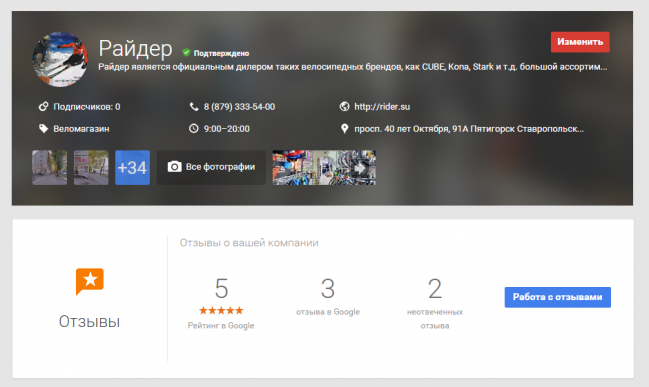
Task: Click the five orange rating stars
Action: coord(221,310)
